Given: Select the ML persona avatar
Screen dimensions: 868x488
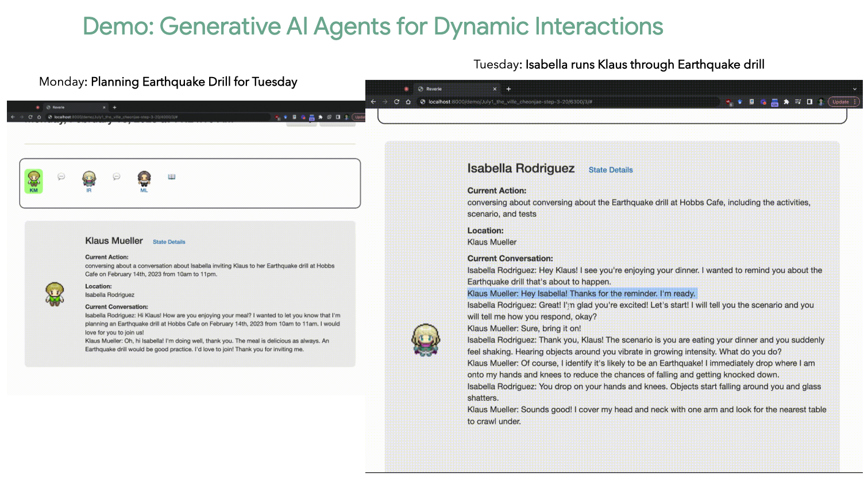Looking at the screenshot, I should (144, 180).
